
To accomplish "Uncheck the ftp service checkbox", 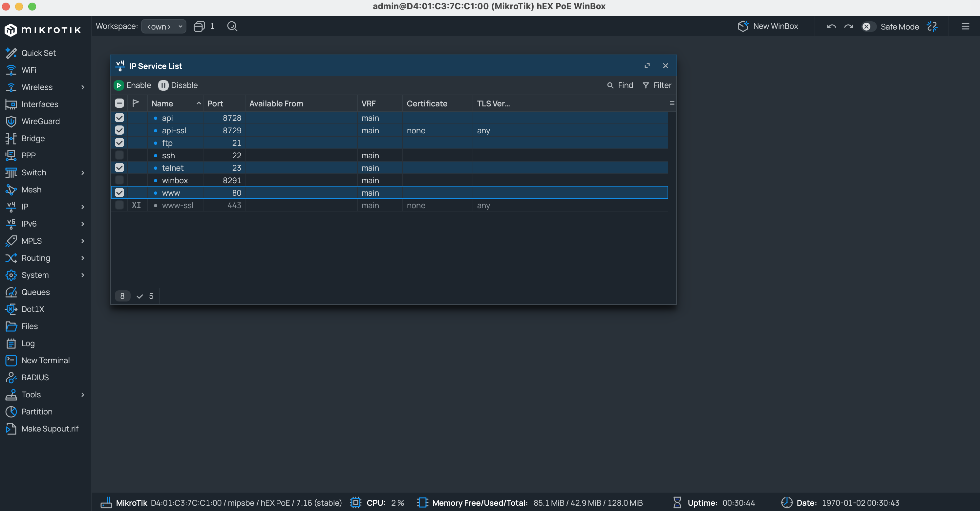I will click(x=119, y=143).
